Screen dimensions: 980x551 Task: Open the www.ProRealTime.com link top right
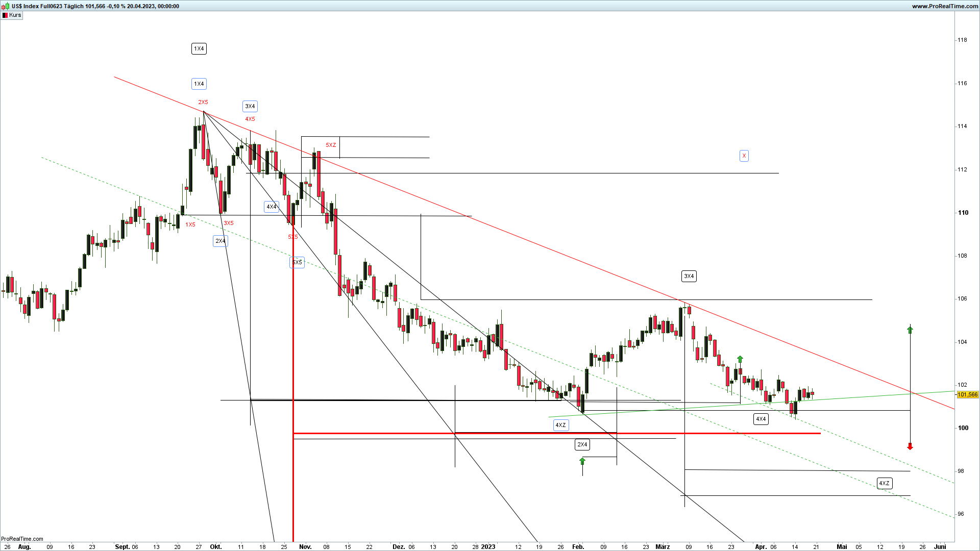pyautogui.click(x=945, y=6)
